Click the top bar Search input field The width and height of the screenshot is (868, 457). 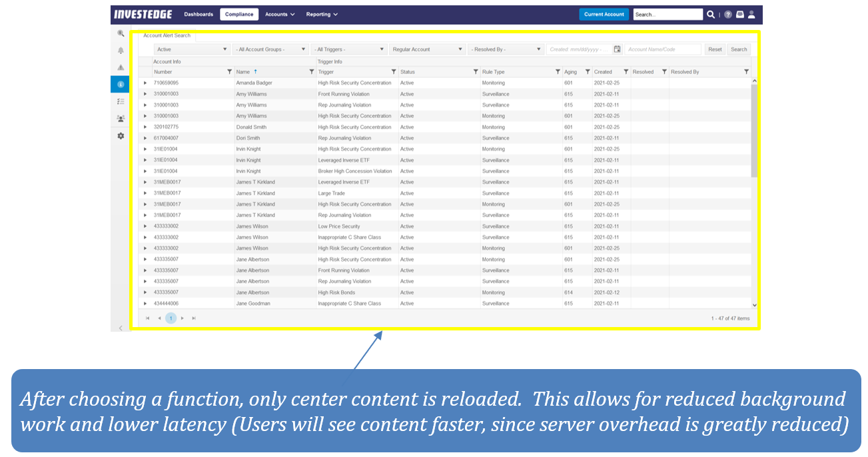(668, 14)
